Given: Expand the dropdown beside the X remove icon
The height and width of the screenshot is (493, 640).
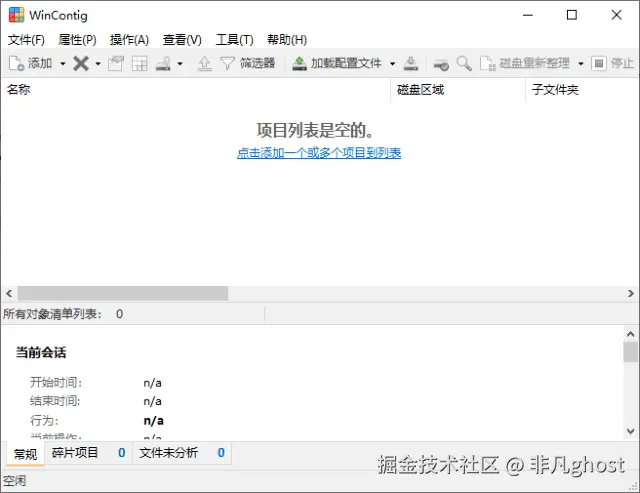Looking at the screenshot, I should tap(98, 64).
